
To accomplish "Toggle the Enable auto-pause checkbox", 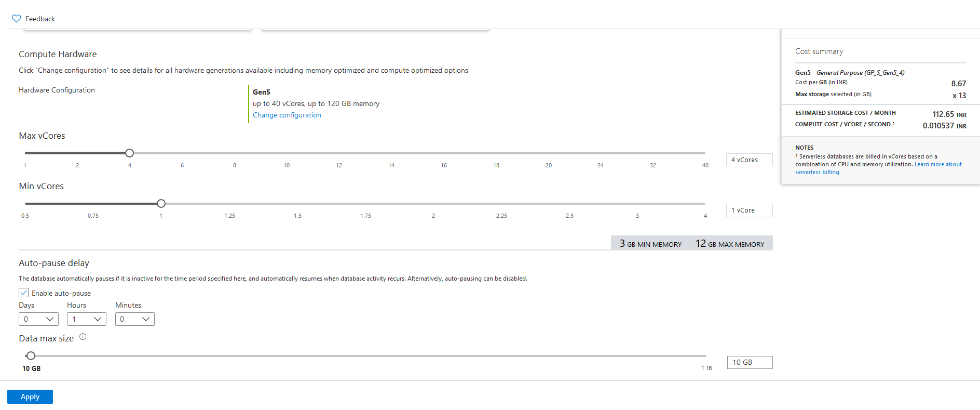I will [x=24, y=293].
